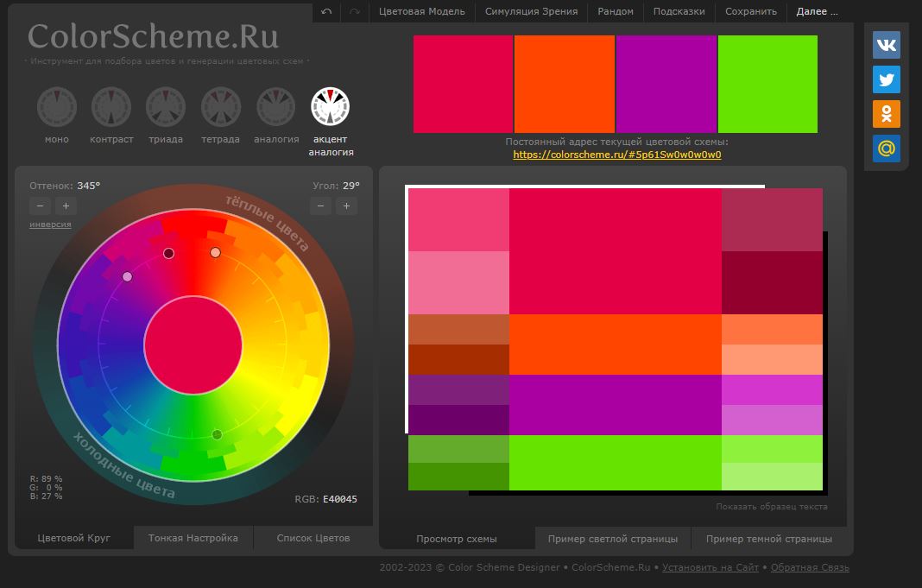Open the Цветовая Модель menu
The image size is (922, 588).
(421, 11)
